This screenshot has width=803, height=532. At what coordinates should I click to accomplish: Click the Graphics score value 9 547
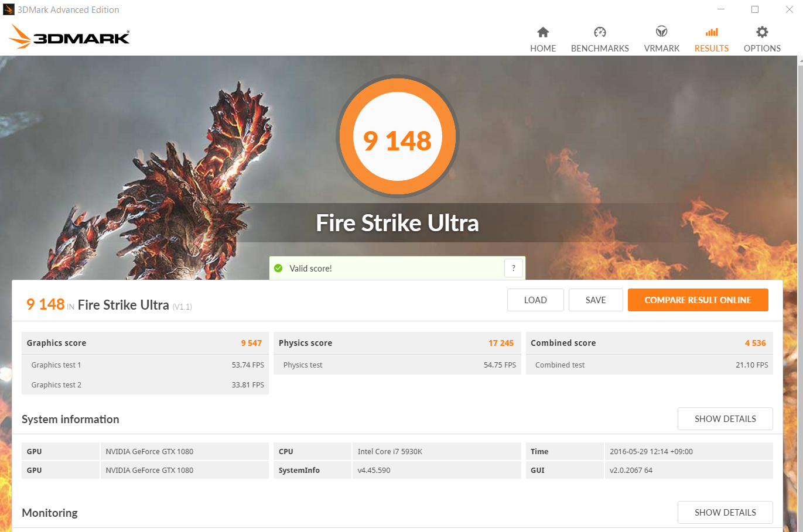click(251, 343)
